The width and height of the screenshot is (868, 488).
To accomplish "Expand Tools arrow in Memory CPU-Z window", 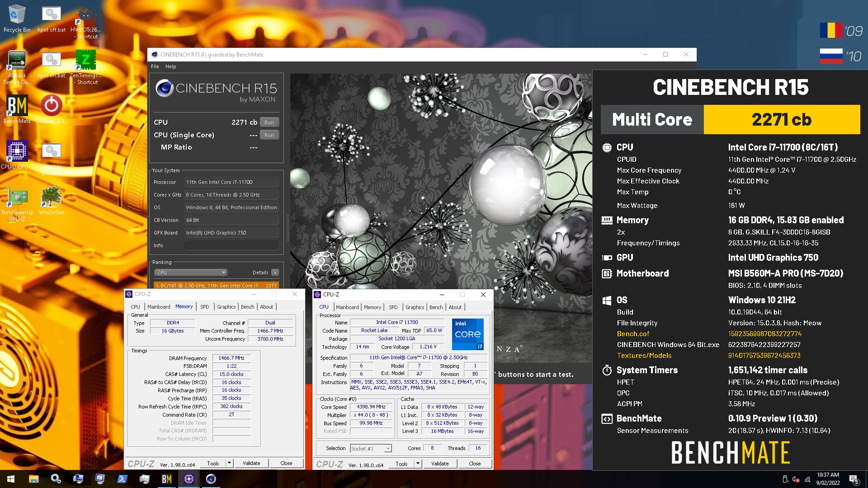I will click(x=229, y=463).
